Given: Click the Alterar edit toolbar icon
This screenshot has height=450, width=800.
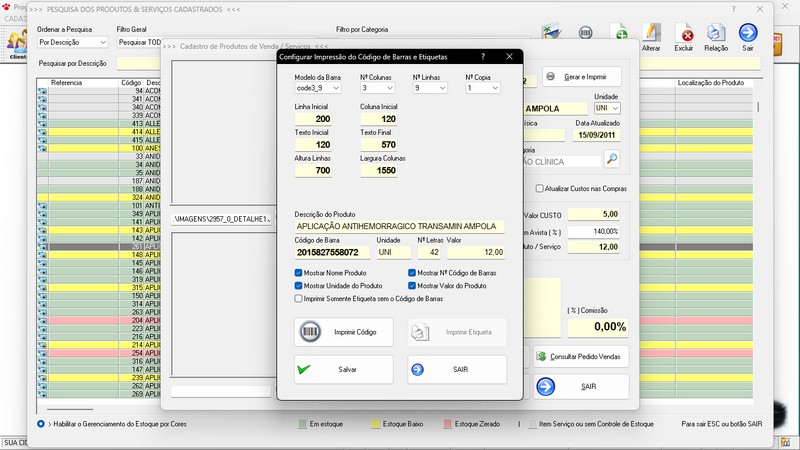Looking at the screenshot, I should click(651, 34).
